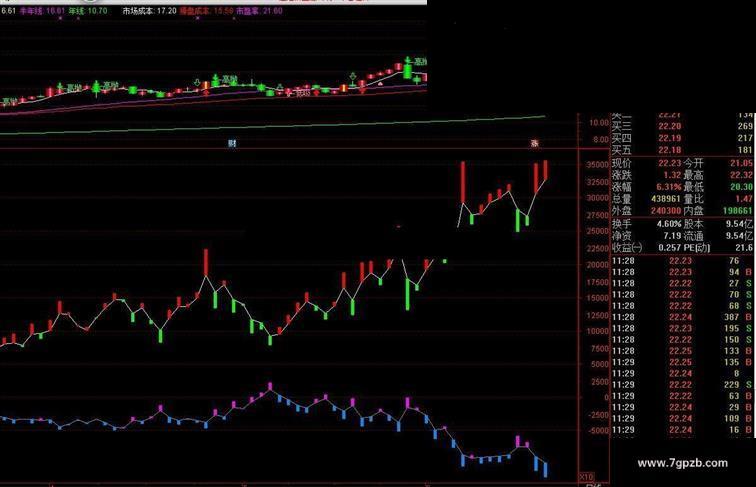Click the 总量 total volume 438961
The image size is (756, 487).
666,199
